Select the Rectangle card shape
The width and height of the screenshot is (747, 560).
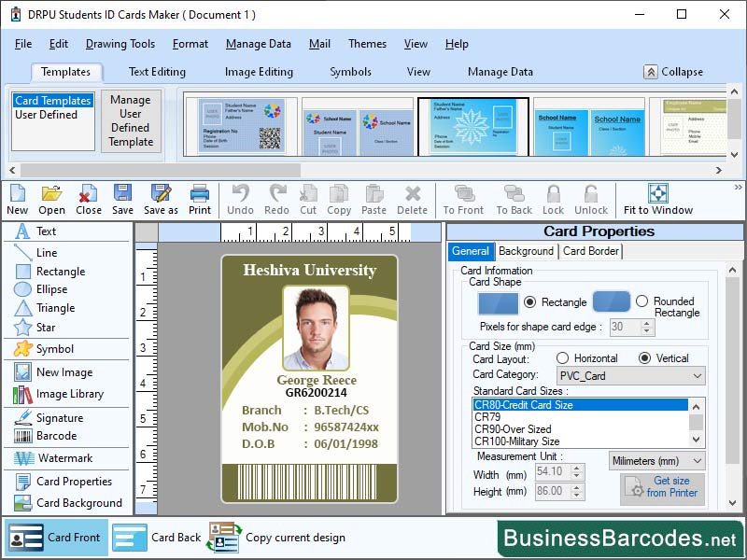pos(529,301)
